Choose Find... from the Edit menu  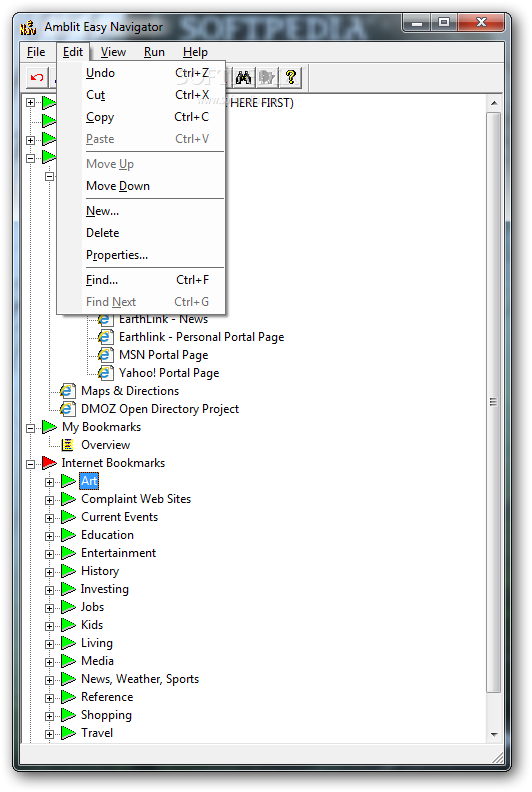click(141, 280)
